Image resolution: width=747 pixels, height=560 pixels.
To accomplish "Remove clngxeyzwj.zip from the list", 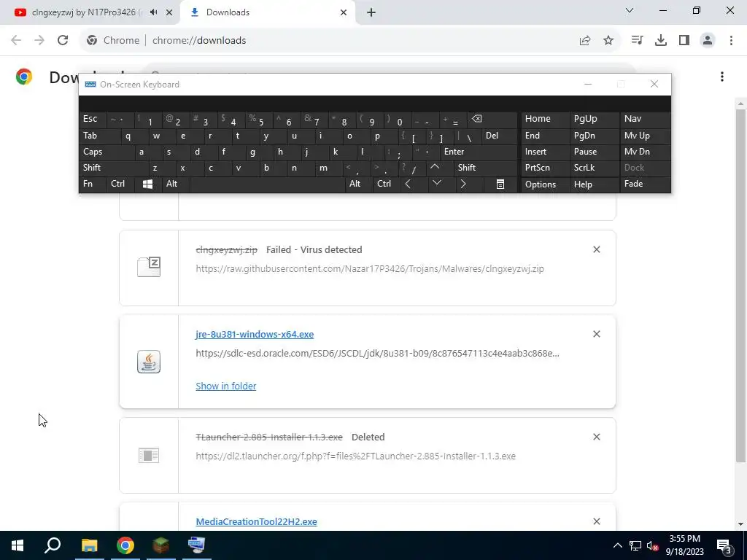I will click(x=597, y=249).
